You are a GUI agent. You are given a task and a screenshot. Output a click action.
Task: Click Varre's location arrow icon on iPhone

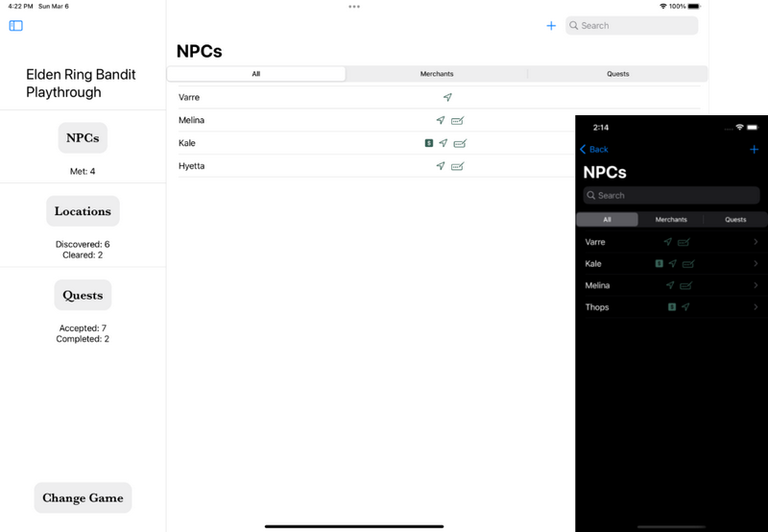(667, 241)
